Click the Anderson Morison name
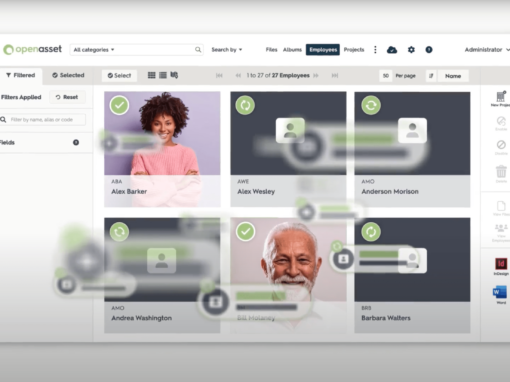The image size is (510, 382). tap(390, 192)
